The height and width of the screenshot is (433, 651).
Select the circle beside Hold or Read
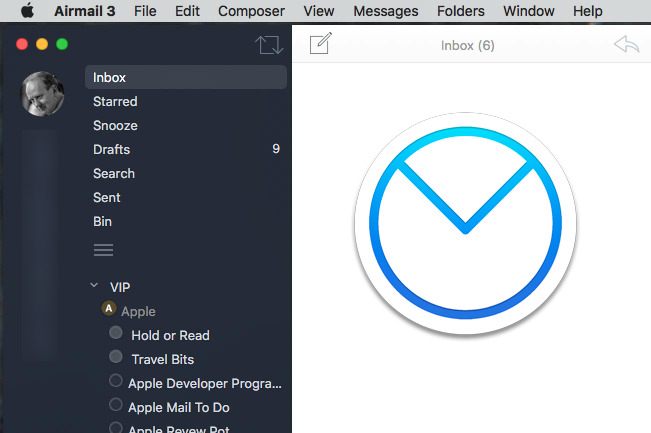116,334
